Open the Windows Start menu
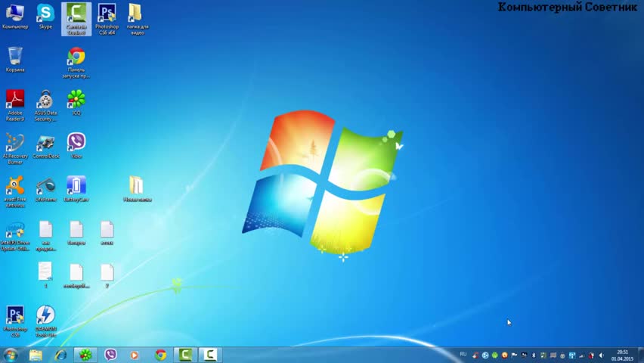This screenshot has height=363, width=644. point(11,355)
